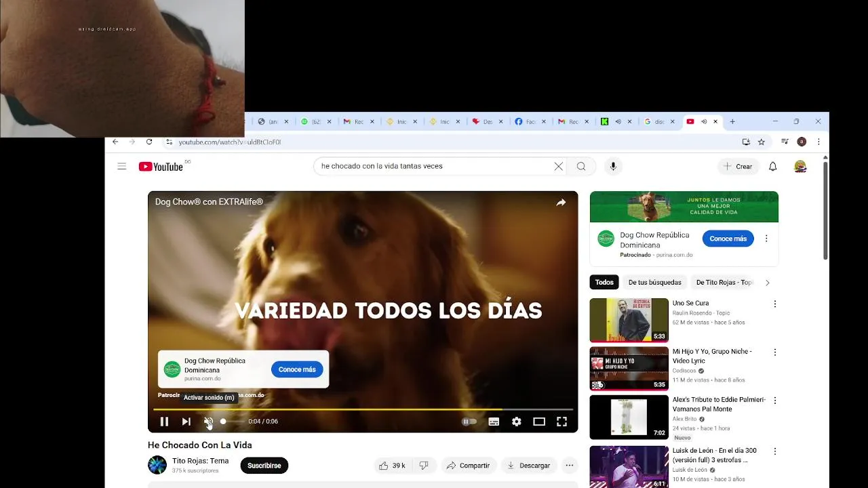Screen dimensions: 868x488
Task: Select the De tus búsquedas chip
Action: [x=654, y=283]
